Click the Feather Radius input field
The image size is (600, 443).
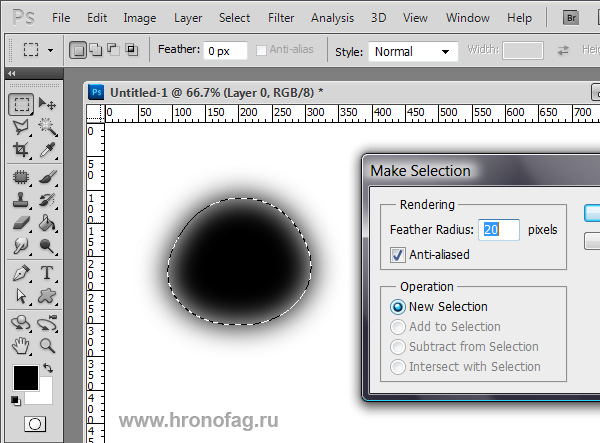point(499,230)
